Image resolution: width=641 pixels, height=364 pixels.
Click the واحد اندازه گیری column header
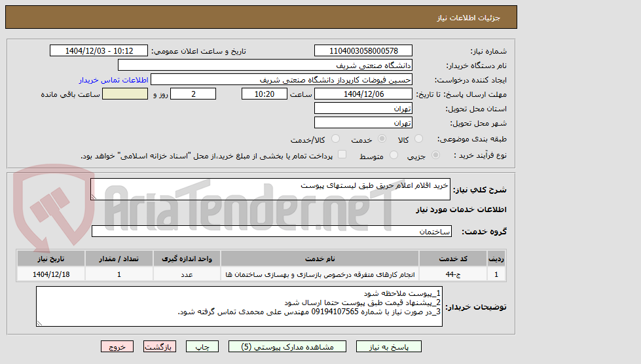click(187, 259)
